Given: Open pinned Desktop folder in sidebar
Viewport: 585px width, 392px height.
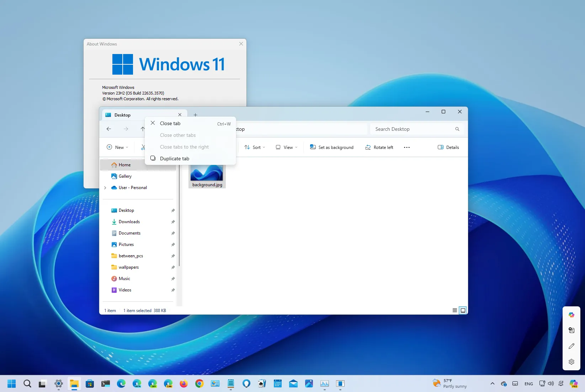Looking at the screenshot, I should pos(138,210).
